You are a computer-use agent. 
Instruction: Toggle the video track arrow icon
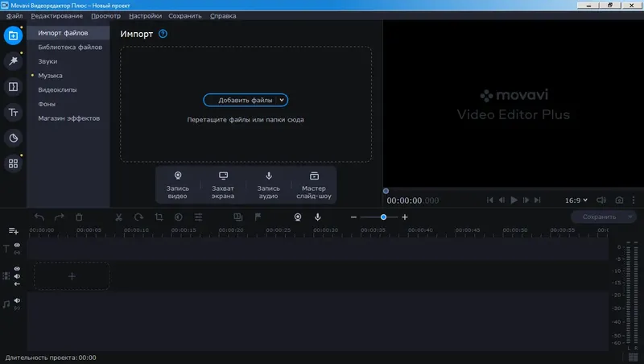click(17, 284)
